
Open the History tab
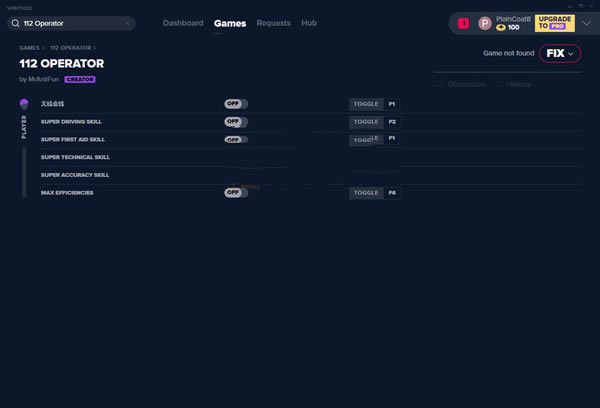point(518,84)
